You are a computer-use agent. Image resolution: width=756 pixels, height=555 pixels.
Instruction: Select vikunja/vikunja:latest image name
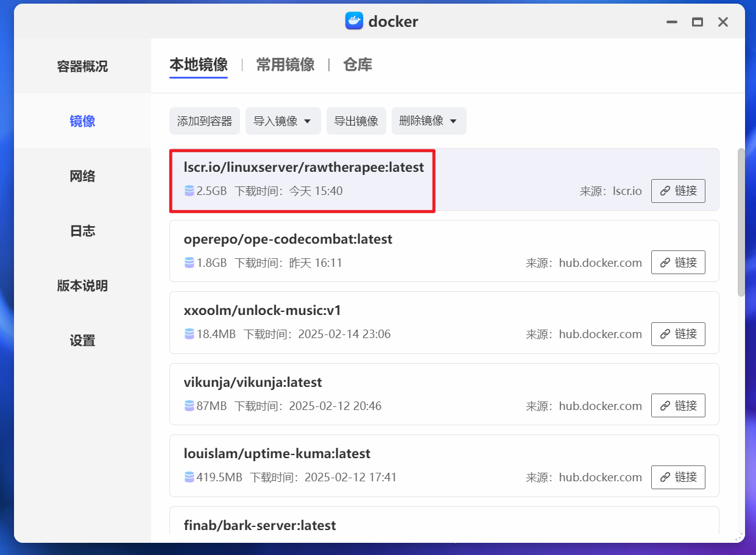(x=253, y=383)
